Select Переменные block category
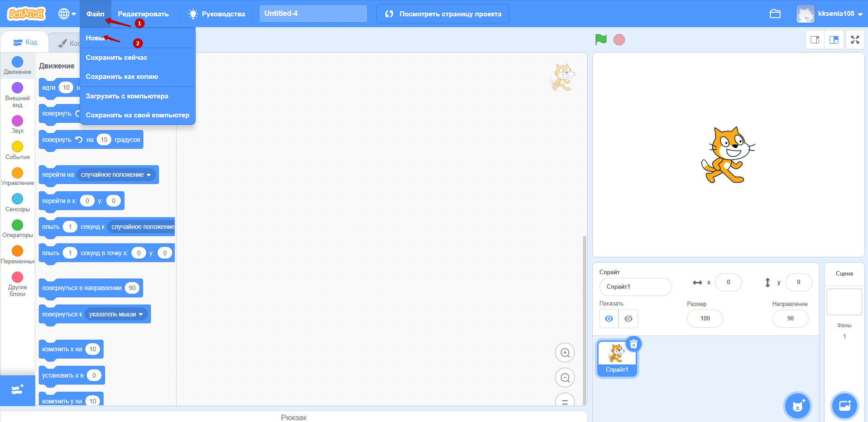 tap(17, 255)
